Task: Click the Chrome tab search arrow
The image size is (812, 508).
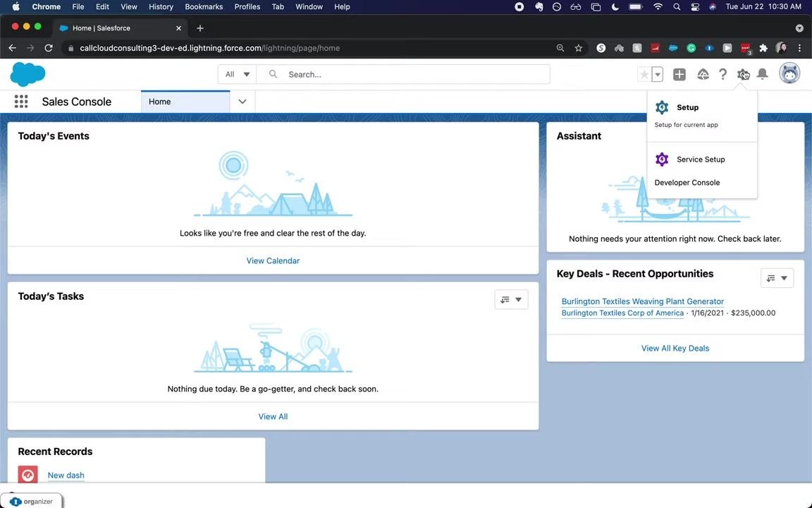Action: point(799,28)
